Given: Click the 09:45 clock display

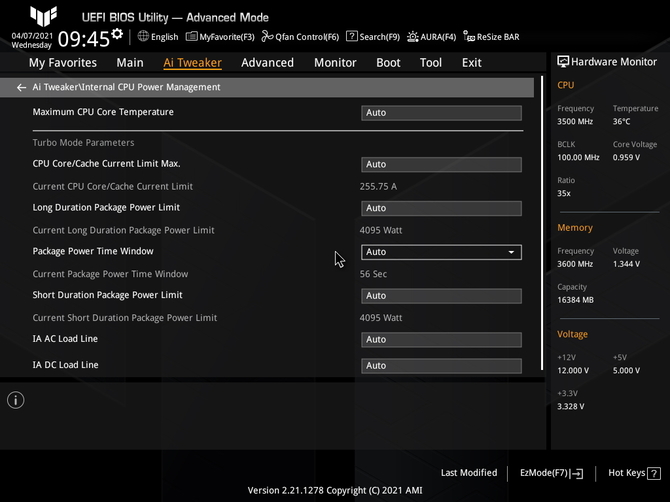Looking at the screenshot, I should [x=84, y=39].
